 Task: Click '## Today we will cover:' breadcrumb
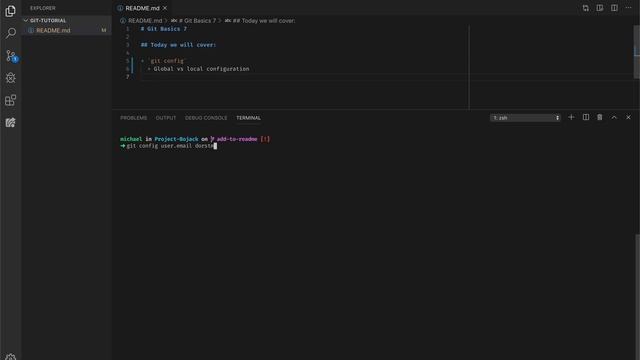coord(264,20)
